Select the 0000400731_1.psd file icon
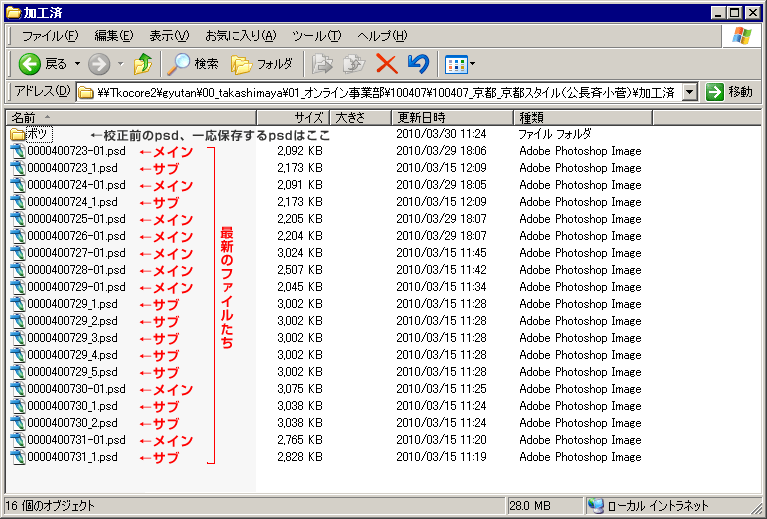The height and width of the screenshot is (519, 767). click(17, 457)
